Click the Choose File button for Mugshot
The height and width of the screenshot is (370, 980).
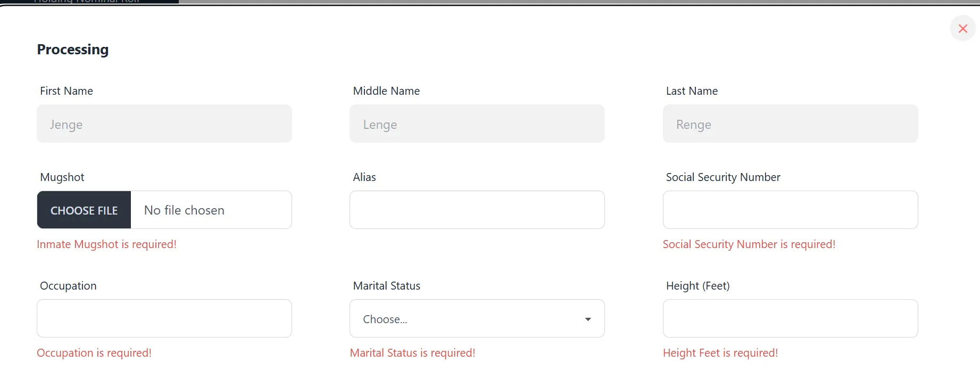tap(84, 210)
